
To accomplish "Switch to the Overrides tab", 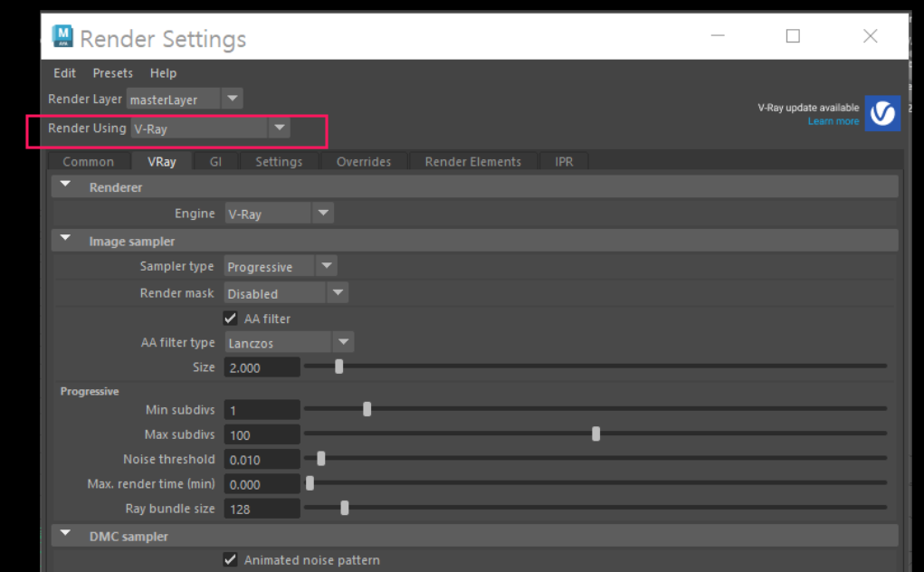I will coord(364,161).
